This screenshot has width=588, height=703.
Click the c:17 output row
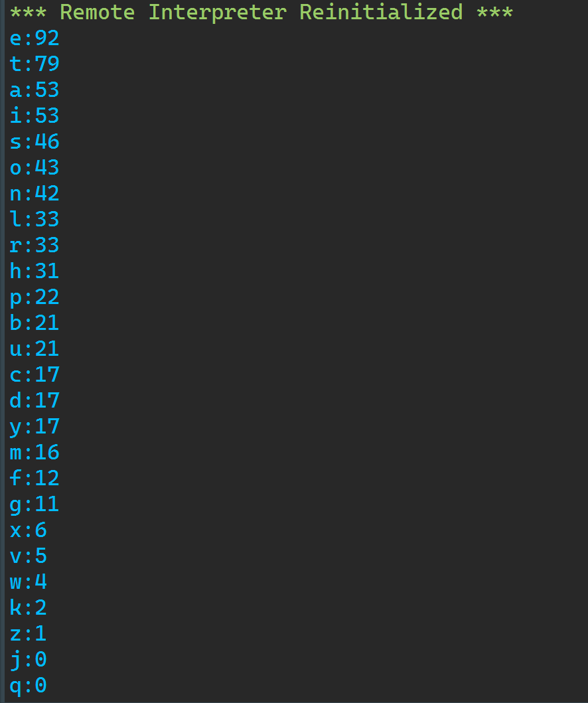point(35,374)
